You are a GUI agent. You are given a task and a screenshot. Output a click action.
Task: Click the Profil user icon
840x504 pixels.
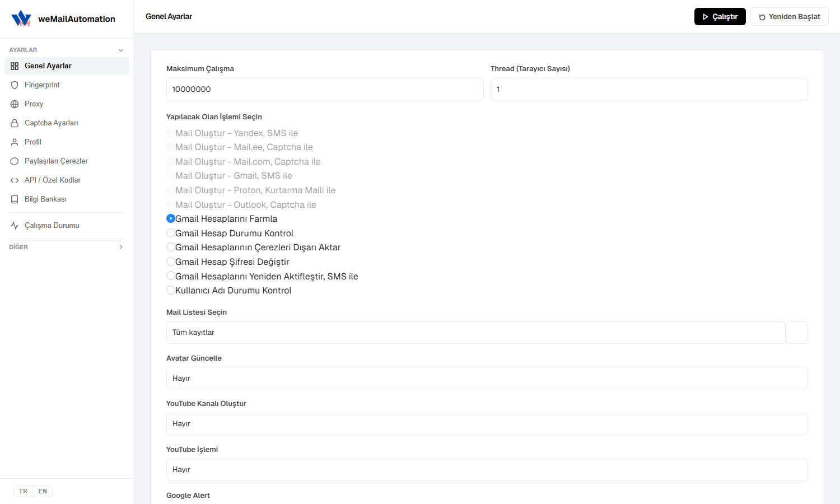click(x=15, y=142)
